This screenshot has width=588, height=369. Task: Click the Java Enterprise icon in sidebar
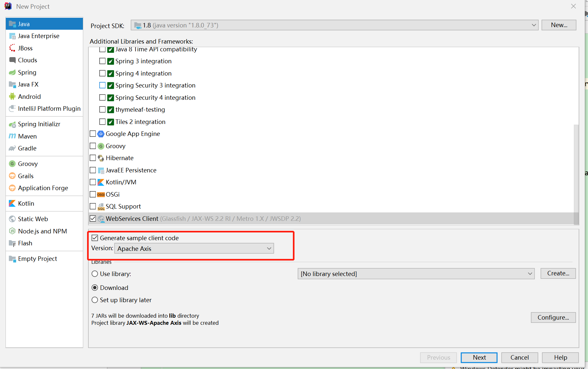tap(12, 36)
